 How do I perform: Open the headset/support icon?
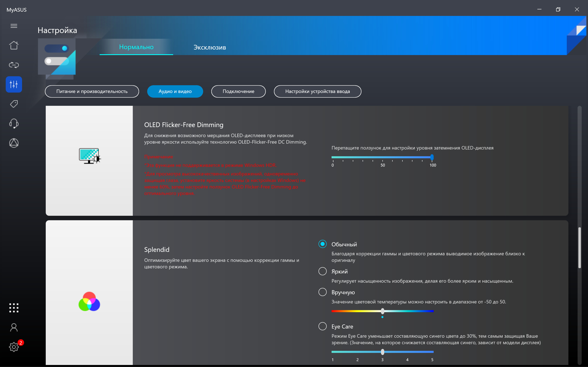[14, 123]
